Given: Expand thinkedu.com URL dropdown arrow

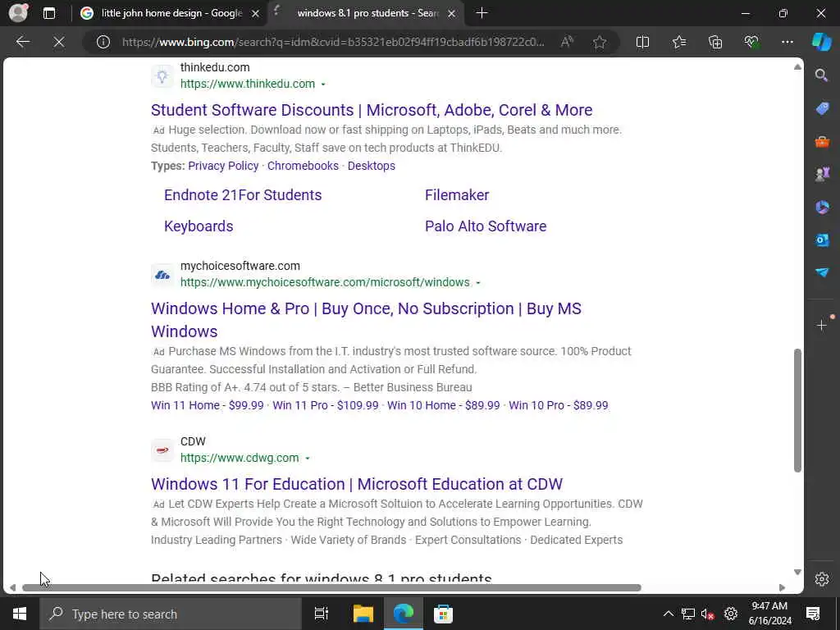Looking at the screenshot, I should click(323, 84).
